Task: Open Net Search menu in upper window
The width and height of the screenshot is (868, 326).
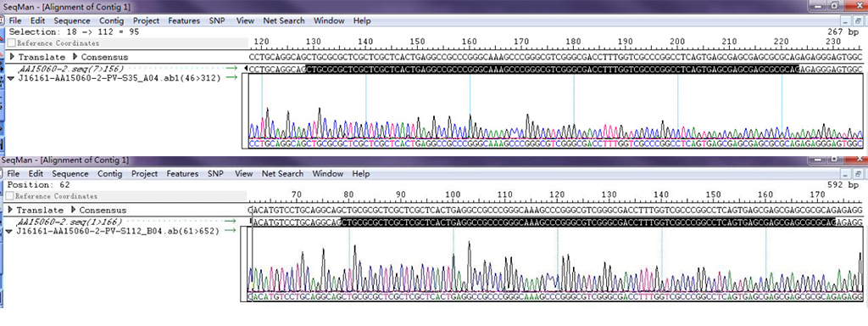Action: pos(283,20)
